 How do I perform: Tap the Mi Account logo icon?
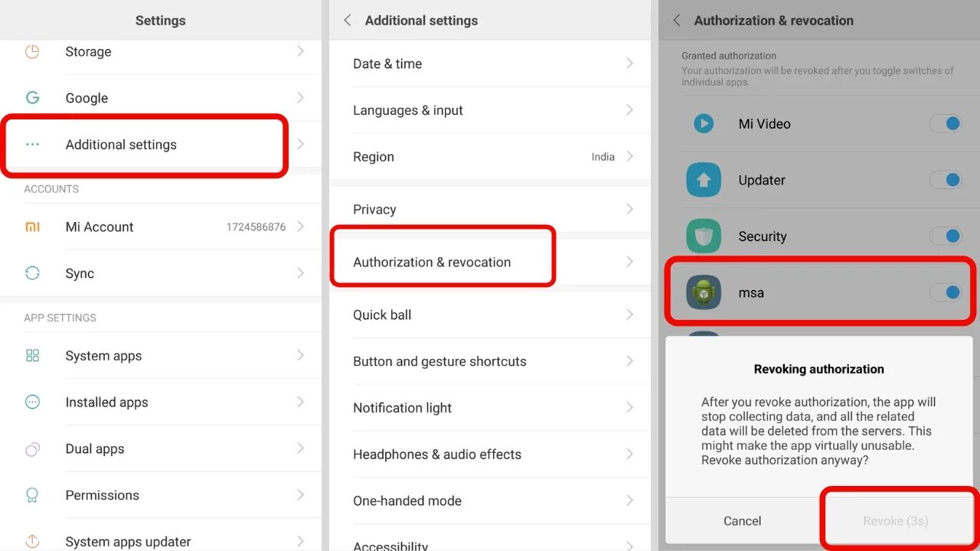pos(32,227)
